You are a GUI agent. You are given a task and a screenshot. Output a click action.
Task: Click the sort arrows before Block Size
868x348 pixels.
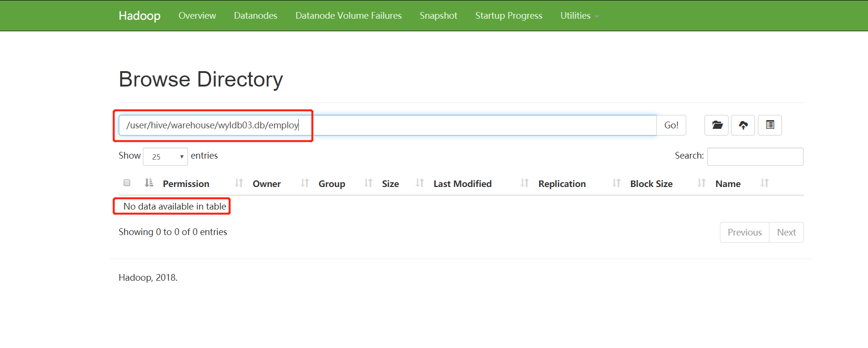tap(616, 183)
